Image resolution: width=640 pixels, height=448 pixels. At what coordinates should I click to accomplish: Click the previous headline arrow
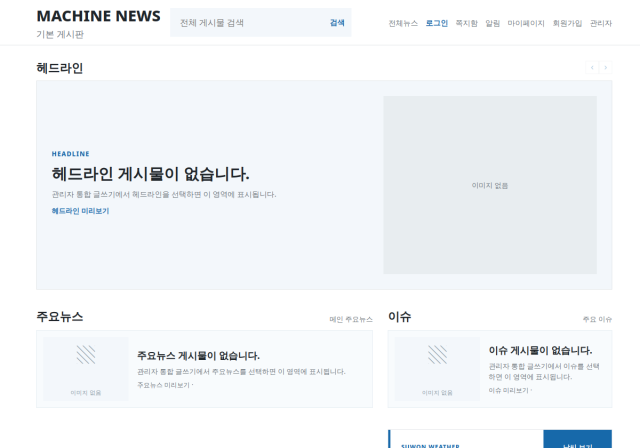click(x=592, y=67)
